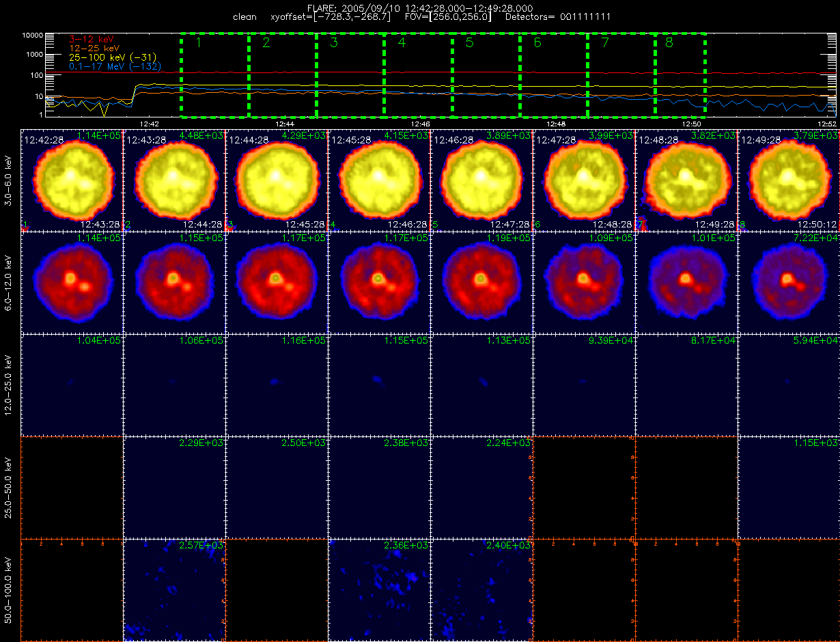The width and height of the screenshot is (840, 642).
Task: Click the 1.13E+05 peak value
Action: click(x=509, y=340)
